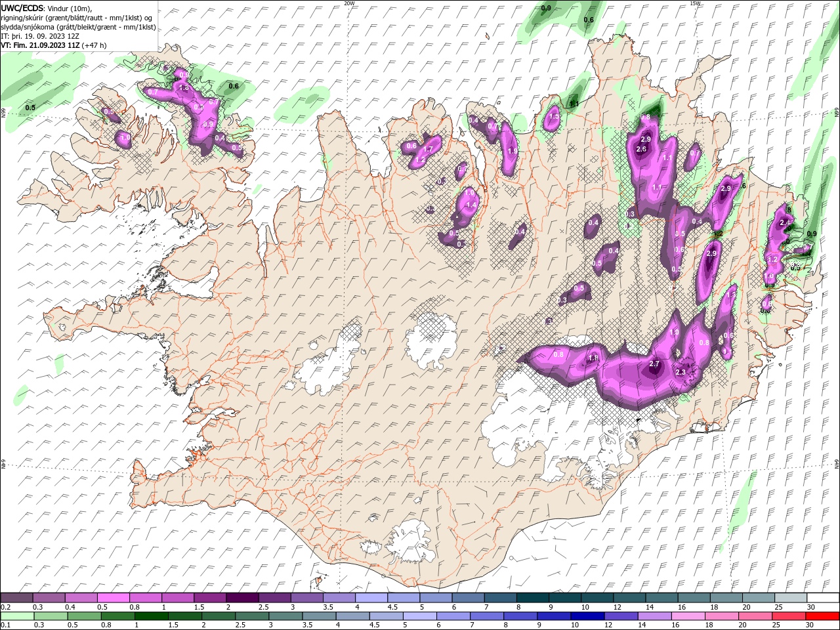Click the 'IT: þri. 19. 09. 2023 12Z' text
This screenshot has width=840, height=630.
tap(40, 36)
